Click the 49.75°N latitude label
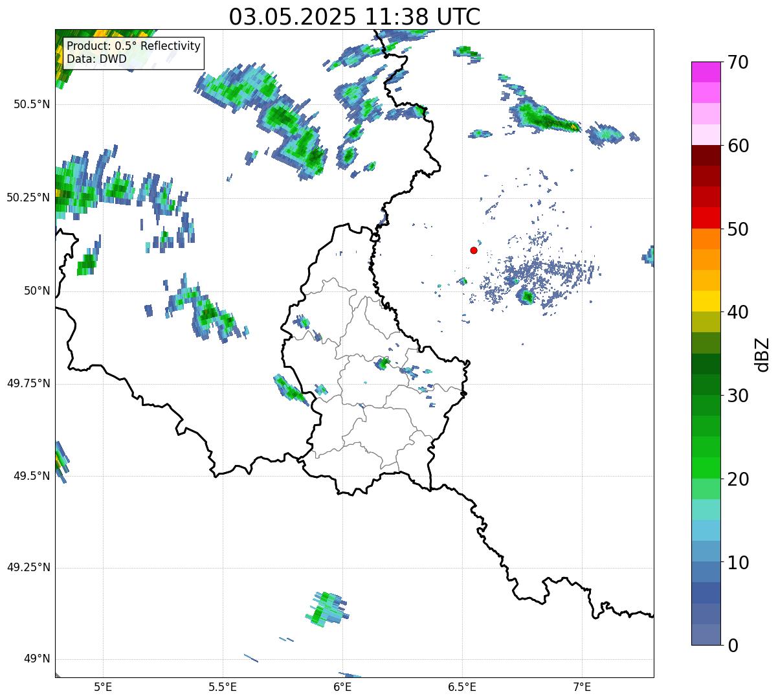778x700 pixels. [28, 383]
